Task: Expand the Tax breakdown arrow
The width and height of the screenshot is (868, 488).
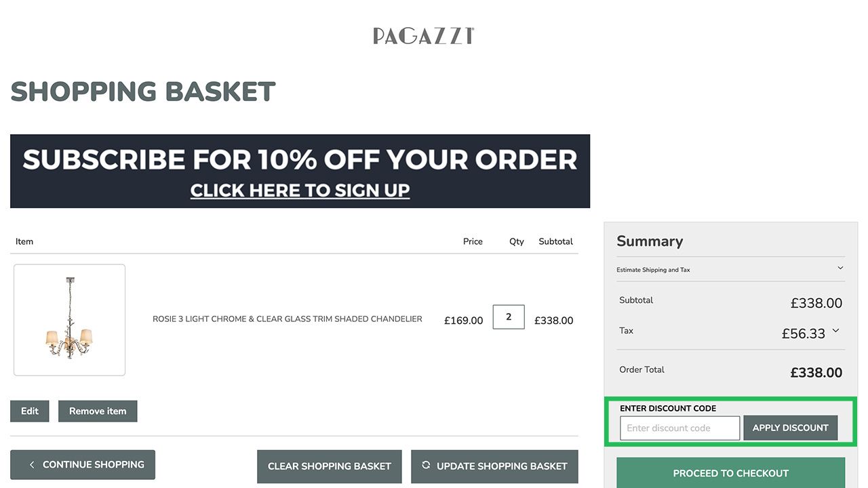Action: tap(835, 331)
